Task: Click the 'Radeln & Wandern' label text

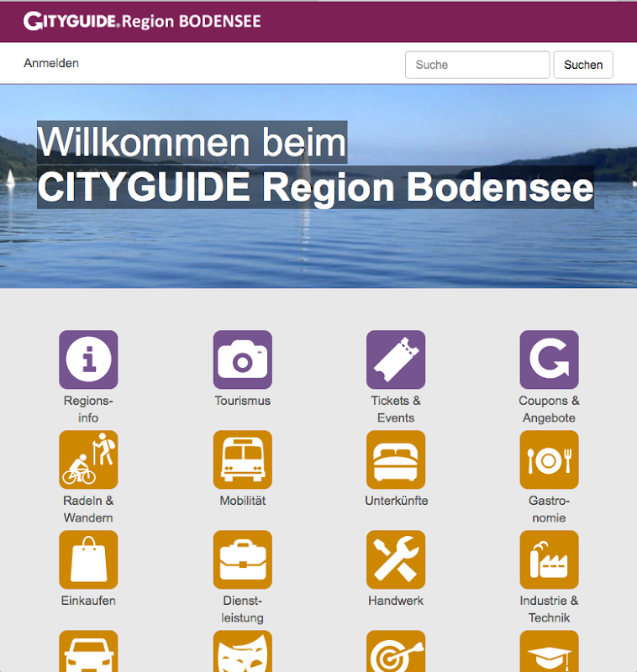Action: tap(88, 509)
